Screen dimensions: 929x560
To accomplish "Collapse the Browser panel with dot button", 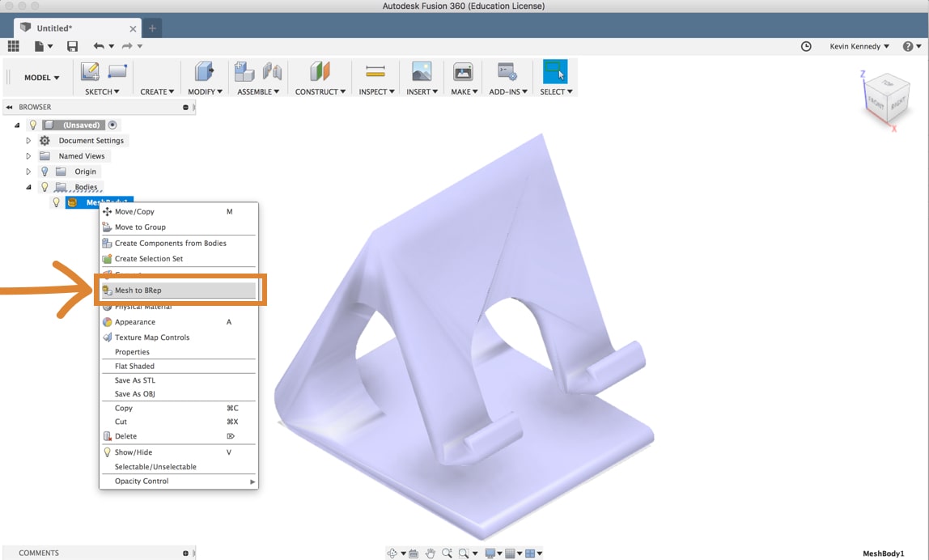I will tap(185, 108).
